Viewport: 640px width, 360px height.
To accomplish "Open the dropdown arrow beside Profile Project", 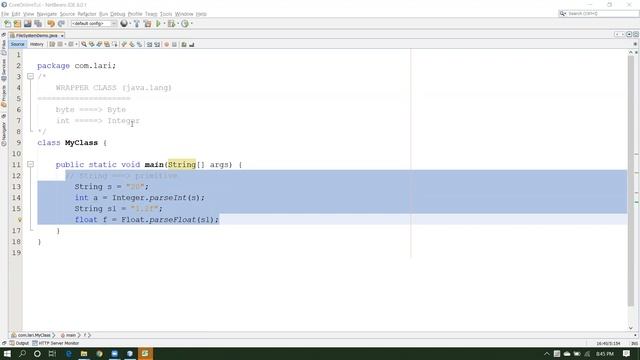I will point(191,24).
